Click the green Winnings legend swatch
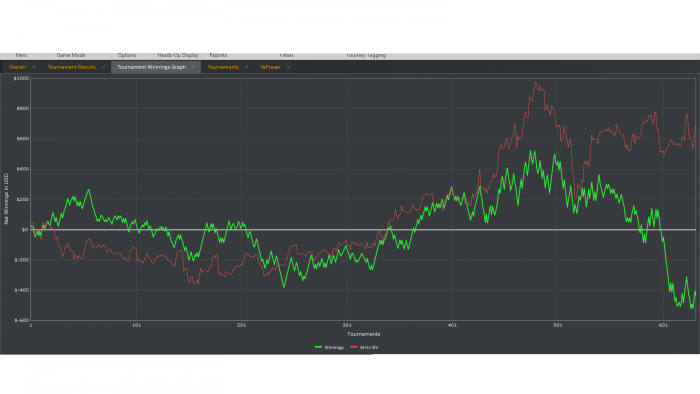Screen dimensions: 700x394 [x=318, y=347]
